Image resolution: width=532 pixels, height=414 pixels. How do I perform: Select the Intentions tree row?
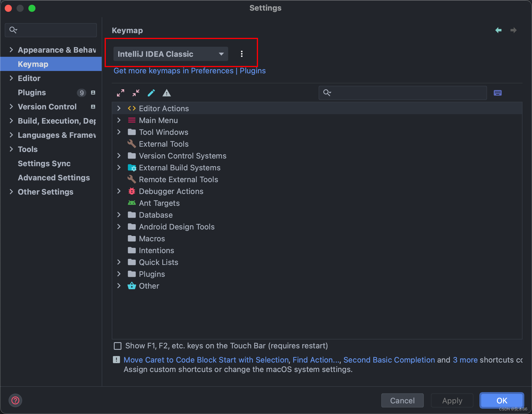point(317,250)
